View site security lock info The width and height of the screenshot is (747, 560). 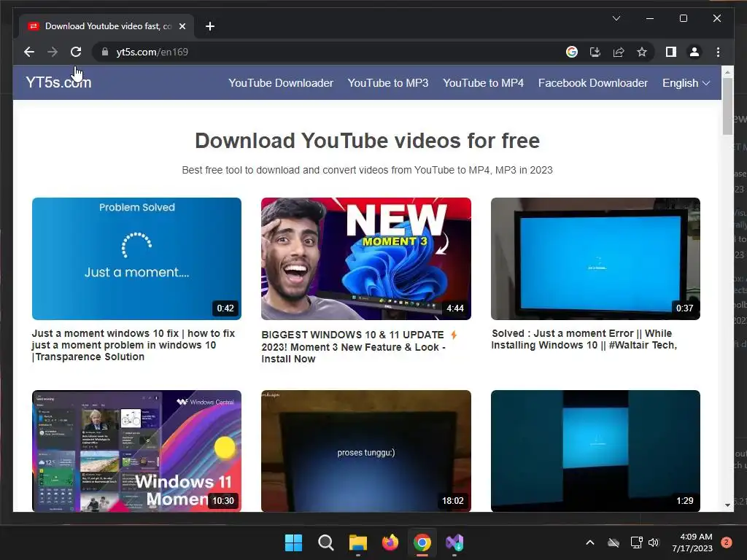click(105, 52)
